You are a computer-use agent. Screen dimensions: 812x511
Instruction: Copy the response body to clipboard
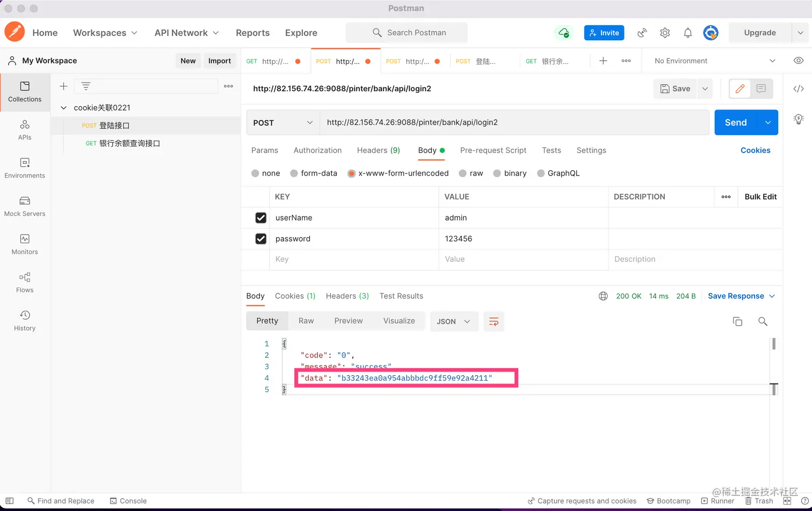(737, 321)
